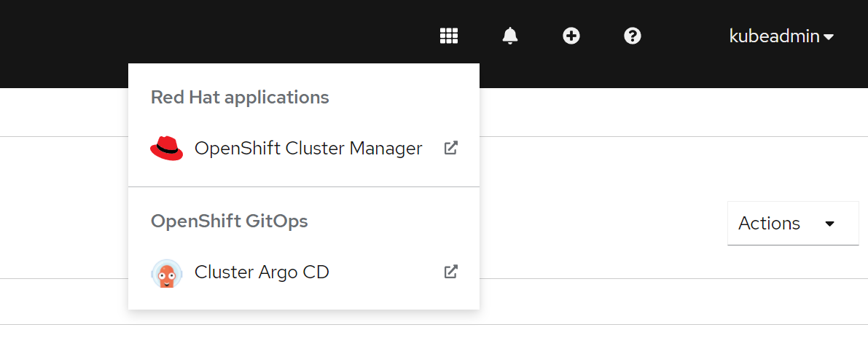The height and width of the screenshot is (338, 868).
Task: Open the help question mark menu
Action: (x=632, y=36)
